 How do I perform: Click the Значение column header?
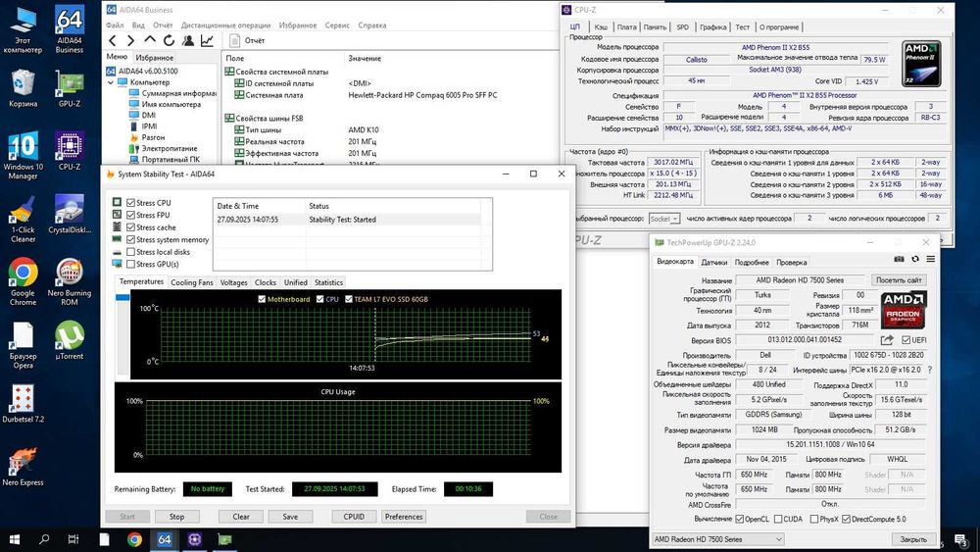(365, 58)
